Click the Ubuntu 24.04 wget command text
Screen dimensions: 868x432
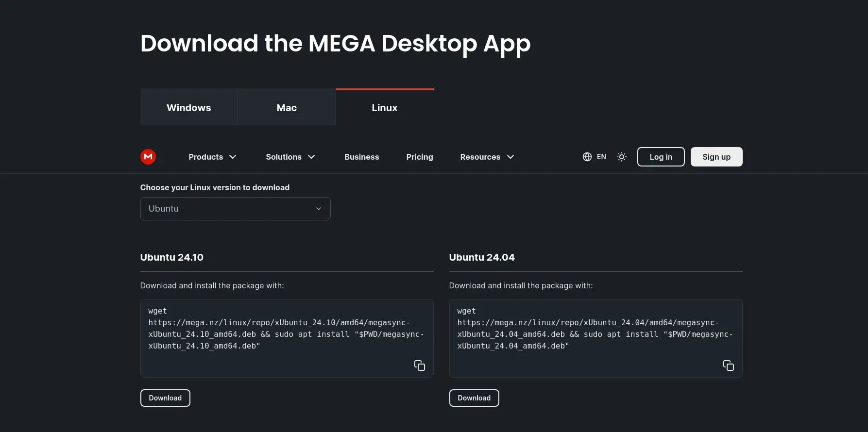click(595, 329)
